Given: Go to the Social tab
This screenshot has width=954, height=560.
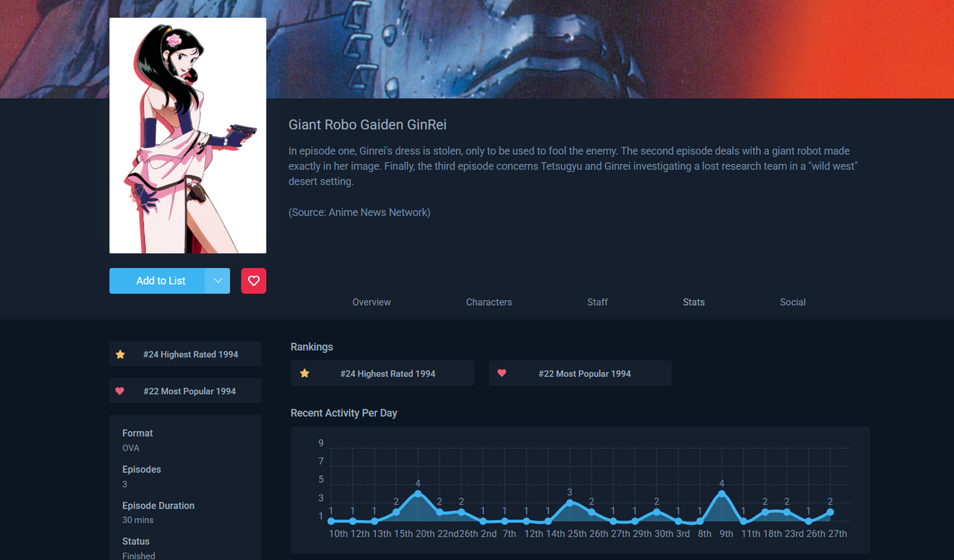Looking at the screenshot, I should click(x=792, y=302).
